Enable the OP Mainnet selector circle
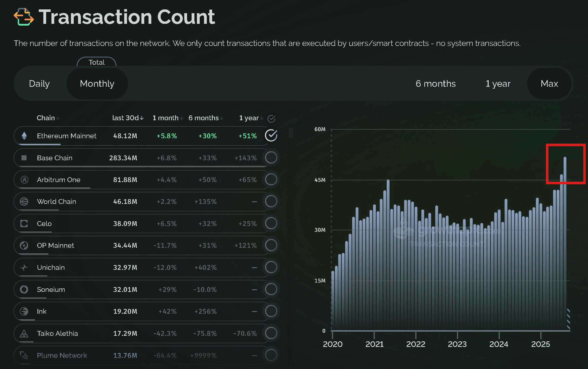This screenshot has width=588, height=369. click(271, 245)
